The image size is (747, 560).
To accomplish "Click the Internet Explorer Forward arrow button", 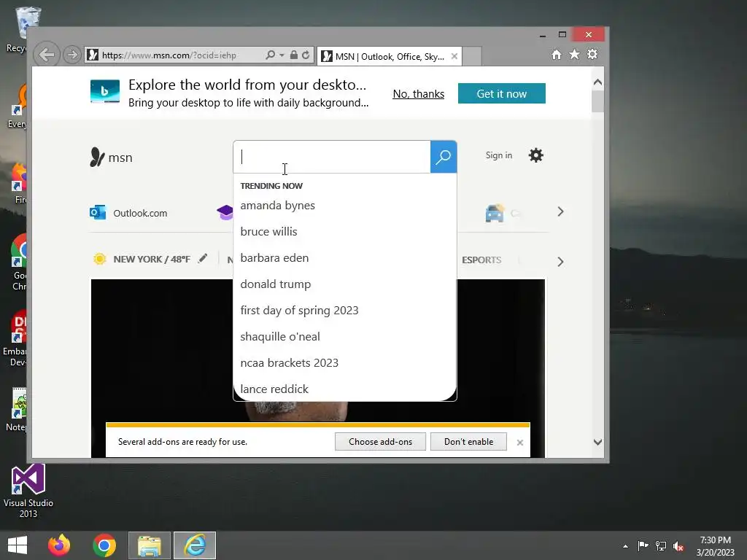I will tap(72, 55).
